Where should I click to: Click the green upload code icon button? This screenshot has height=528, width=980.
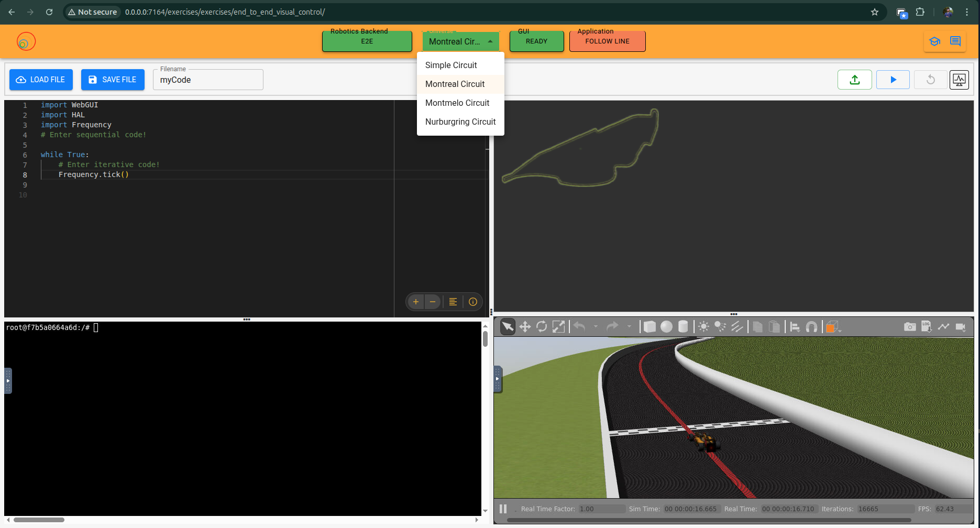click(855, 80)
